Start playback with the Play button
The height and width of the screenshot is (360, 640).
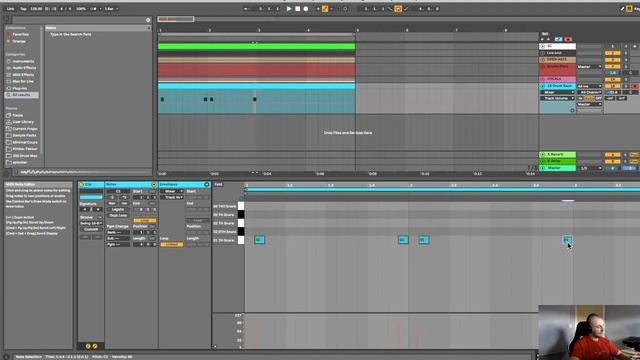[x=289, y=9]
